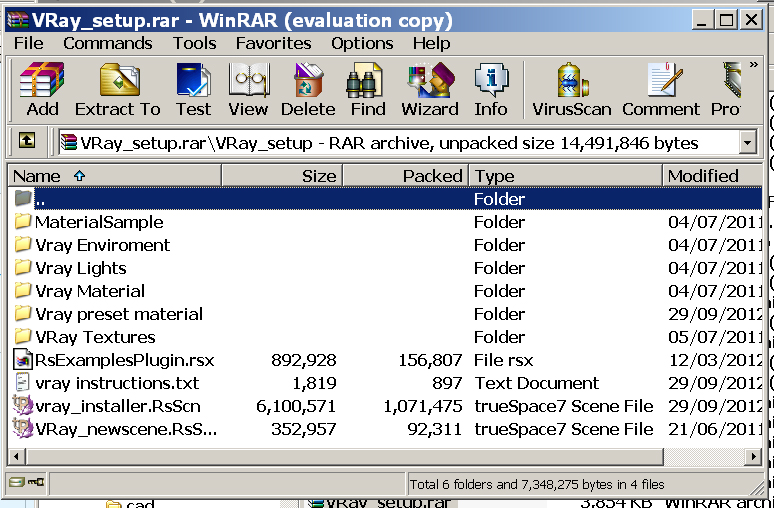774x508 pixels.
Task: Sort by the Name column header
Action: 115,176
